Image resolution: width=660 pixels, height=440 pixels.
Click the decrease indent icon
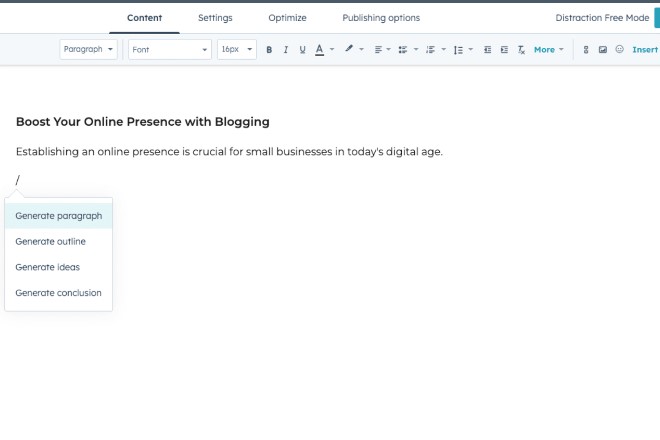pyautogui.click(x=487, y=50)
